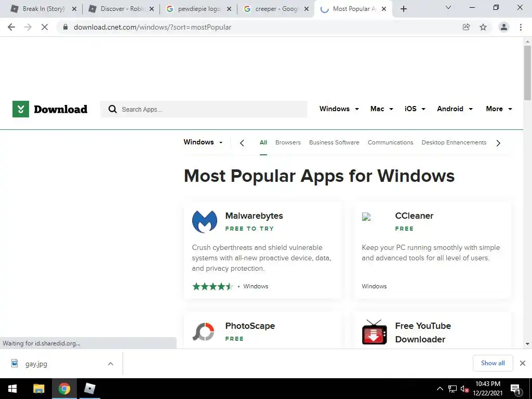The width and height of the screenshot is (532, 399).
Task: Stop page loading with the X button
Action: click(x=45, y=27)
